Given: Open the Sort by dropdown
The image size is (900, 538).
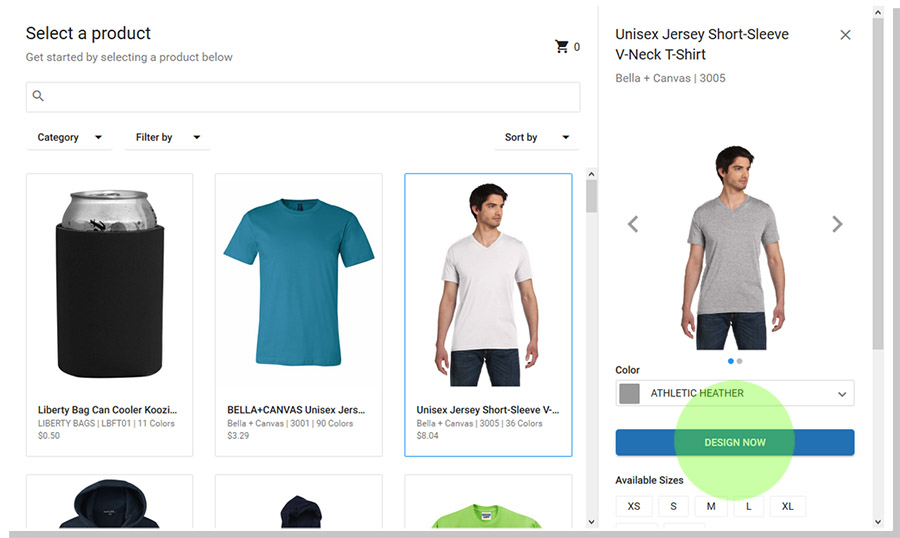Looking at the screenshot, I should 535,138.
